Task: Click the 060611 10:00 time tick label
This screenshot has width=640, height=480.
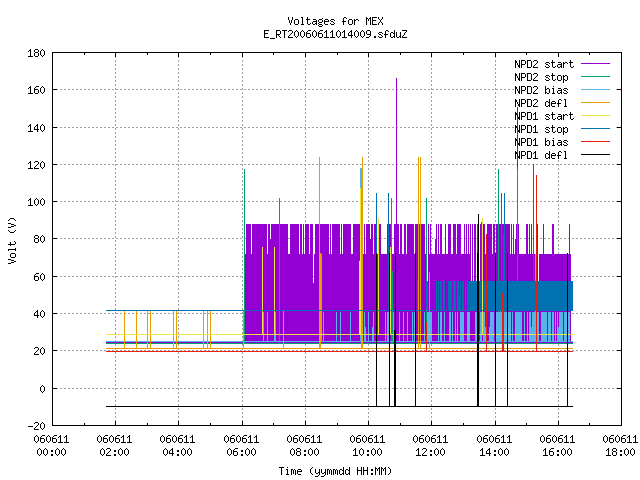Action: 367,446
